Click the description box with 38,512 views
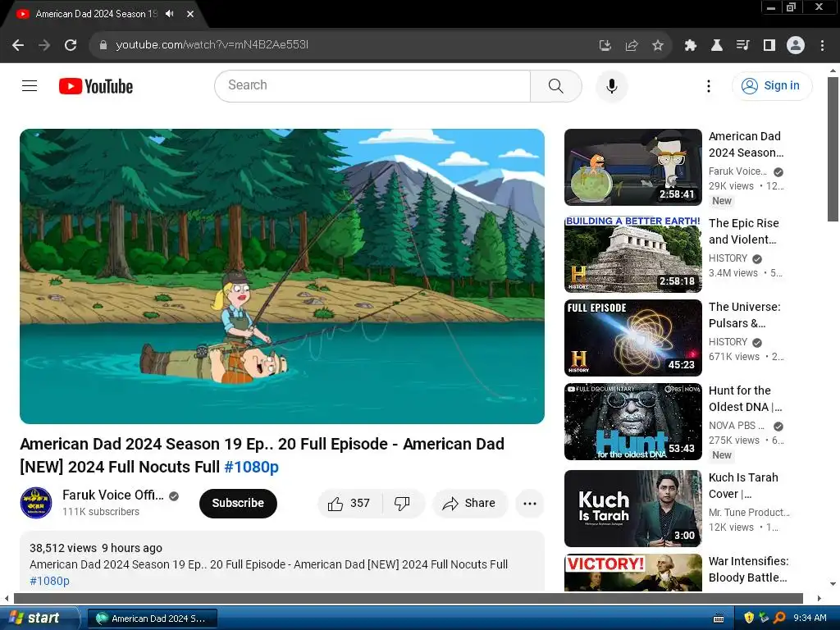Viewport: 840px width, 630px height. click(282, 563)
